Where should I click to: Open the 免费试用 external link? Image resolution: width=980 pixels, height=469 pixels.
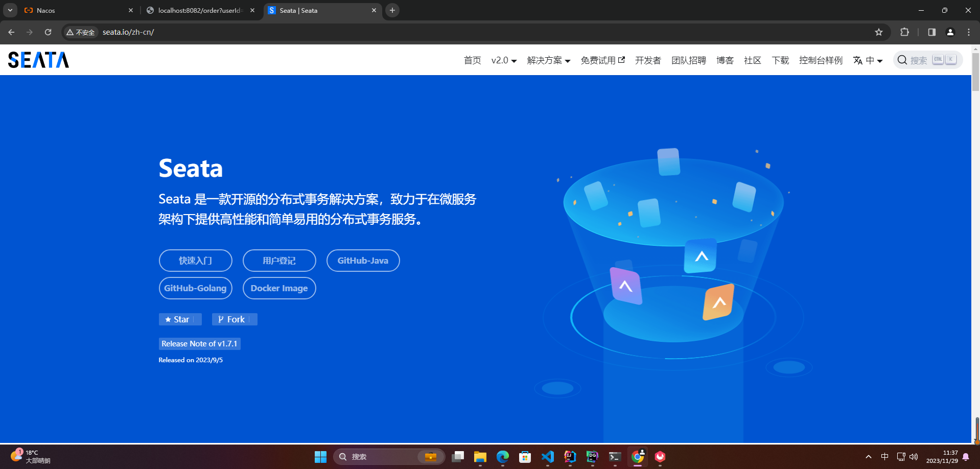602,60
